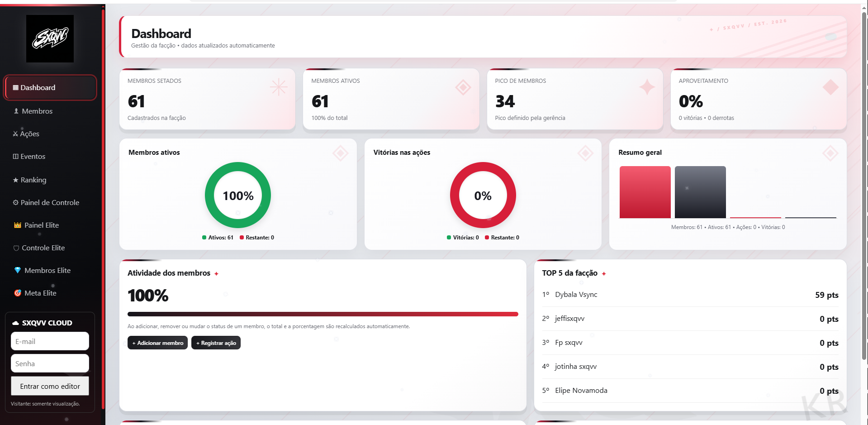Open the Dashboard sidebar item

(50, 87)
